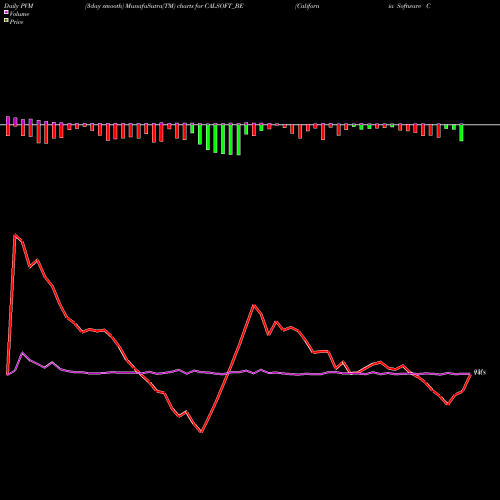Select the 'Volume' legend label

pyautogui.click(x=19, y=14)
